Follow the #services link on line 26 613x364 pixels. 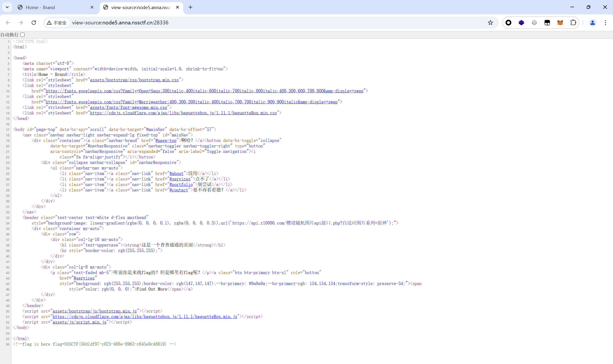(x=180, y=179)
